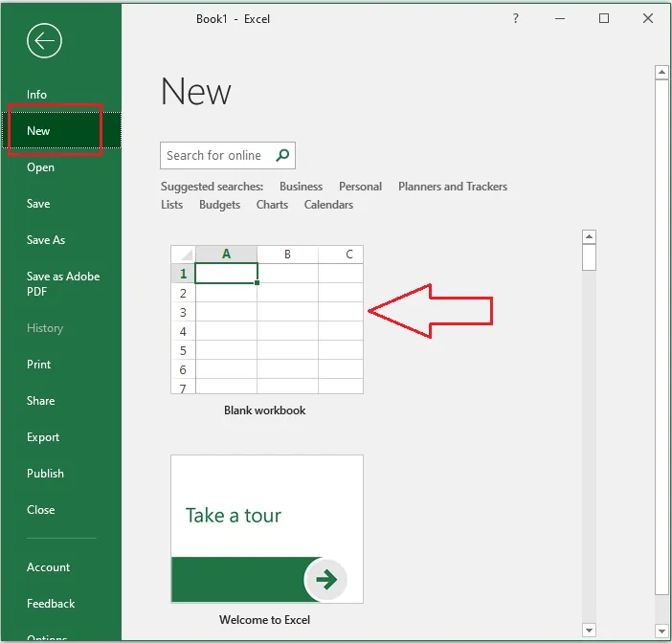Click outer window scrollbar down arrow
This screenshot has width=672, height=643.
pyautogui.click(x=661, y=631)
